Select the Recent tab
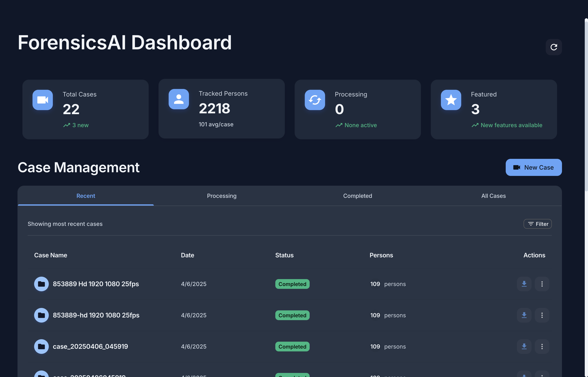The height and width of the screenshot is (377, 588). (86, 196)
